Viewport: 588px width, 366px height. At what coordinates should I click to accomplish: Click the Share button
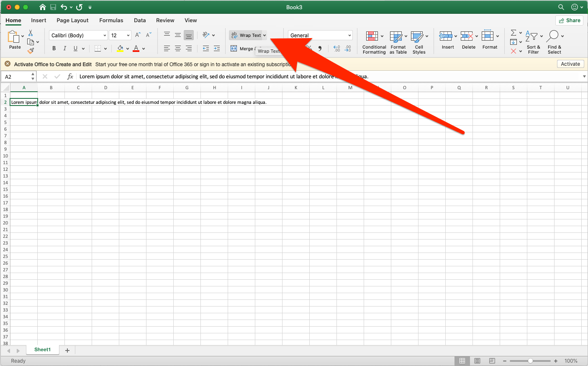pos(570,21)
